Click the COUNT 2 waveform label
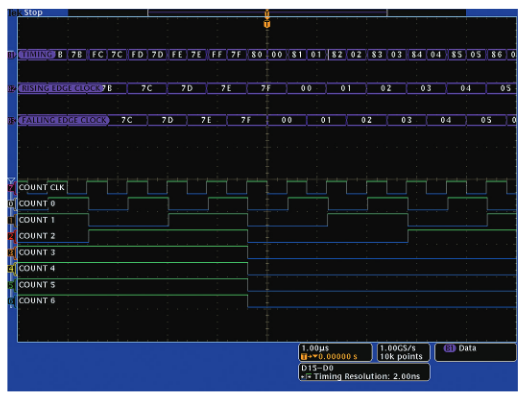Viewport: 525px width, 399px height. (37, 236)
